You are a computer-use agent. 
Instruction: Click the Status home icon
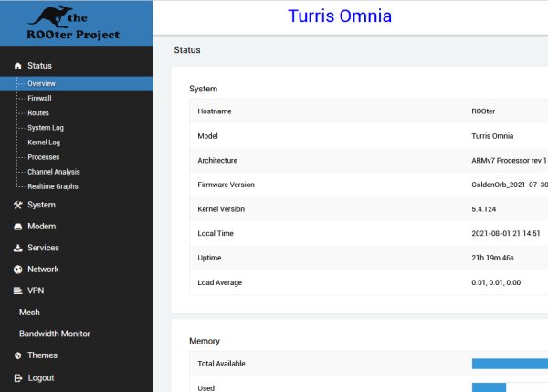click(x=18, y=66)
